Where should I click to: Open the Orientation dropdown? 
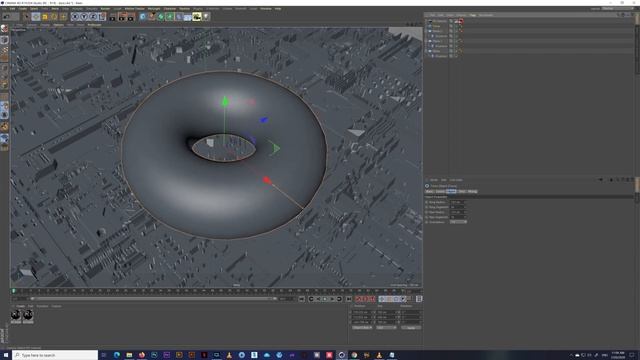point(458,222)
